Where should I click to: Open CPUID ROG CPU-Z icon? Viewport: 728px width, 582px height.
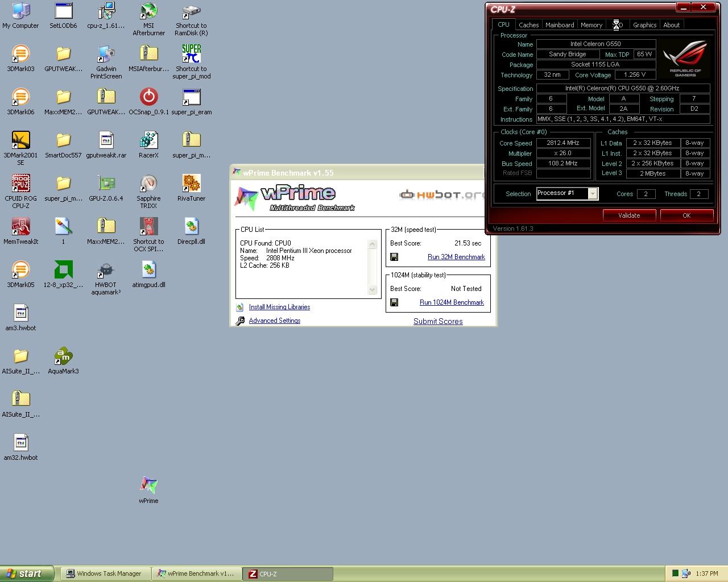tap(20, 192)
